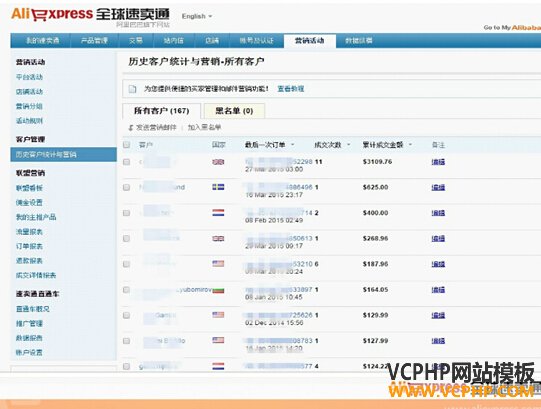This screenshot has width=541, height=409.
Task: Switch to the 黑名单 (0) tab
Action: pos(234,111)
